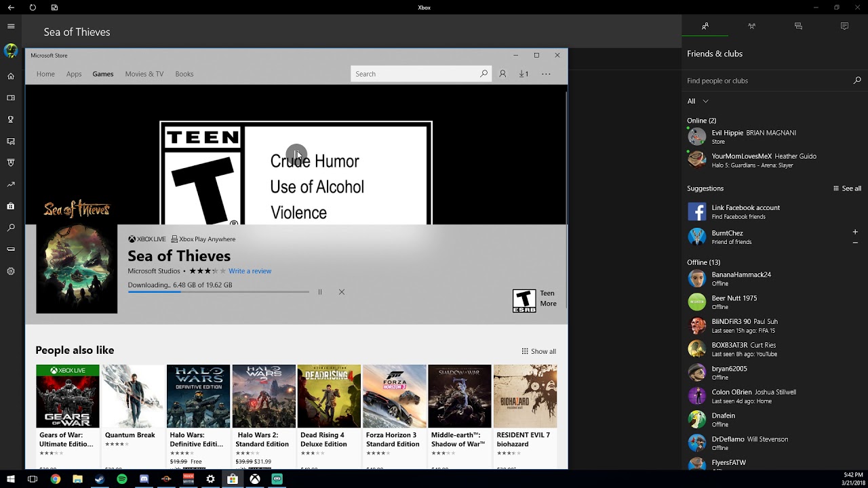The width and height of the screenshot is (868, 488).
Task: Open the Store Apps tab
Action: [74, 74]
